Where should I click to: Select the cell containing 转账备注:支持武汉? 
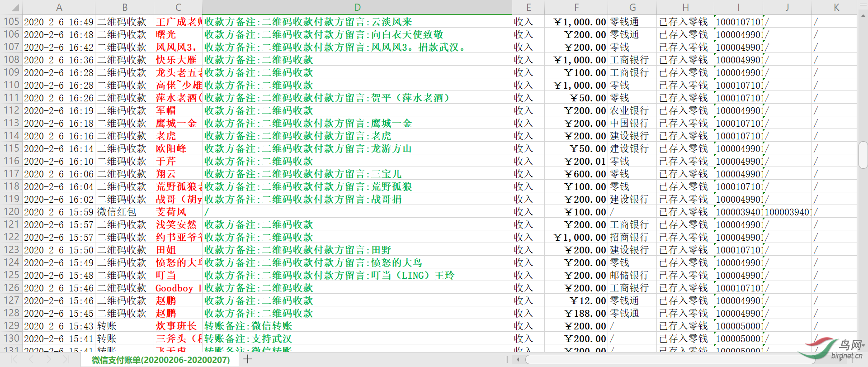coord(357,338)
